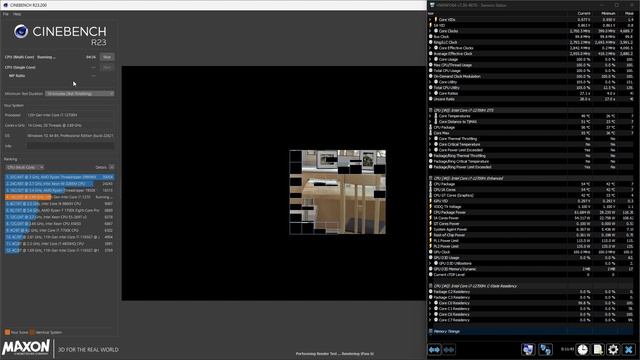Click the Maximum column header in HWiNFO
This screenshot has height=360, width=640.
tap(629, 13)
